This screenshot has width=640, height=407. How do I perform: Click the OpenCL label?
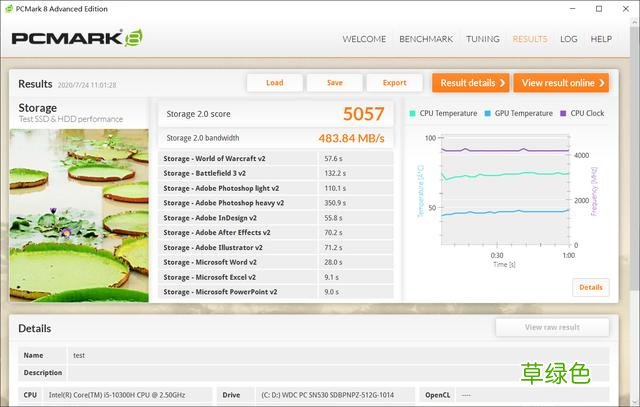tap(438, 395)
